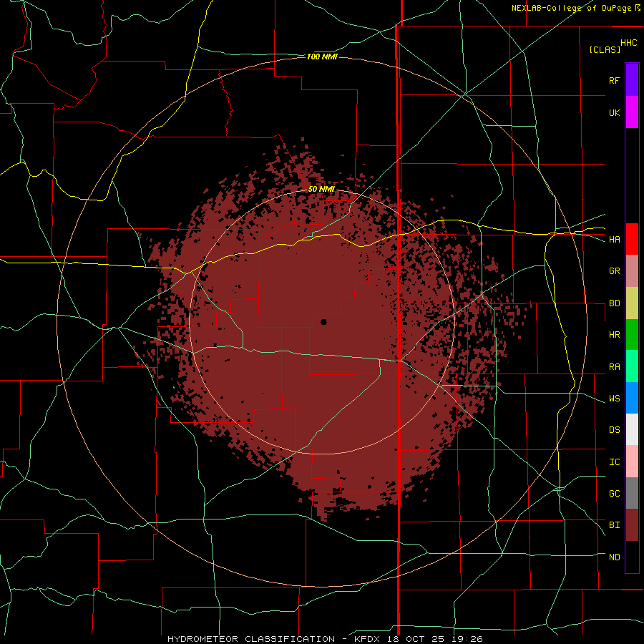Click the DS legend label
The width and height of the screenshot is (644, 644).
(x=614, y=430)
